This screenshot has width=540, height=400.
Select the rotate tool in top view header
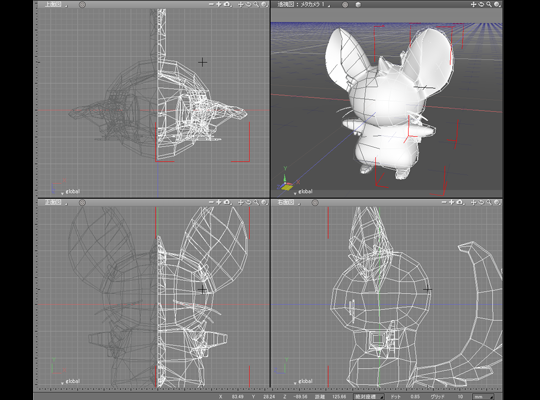click(x=248, y=4)
